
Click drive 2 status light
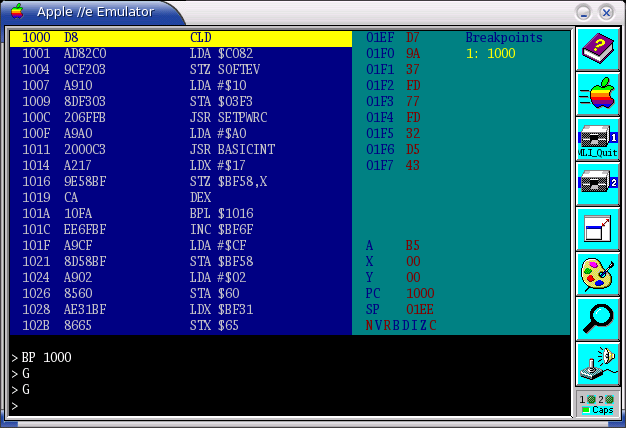pos(609,399)
